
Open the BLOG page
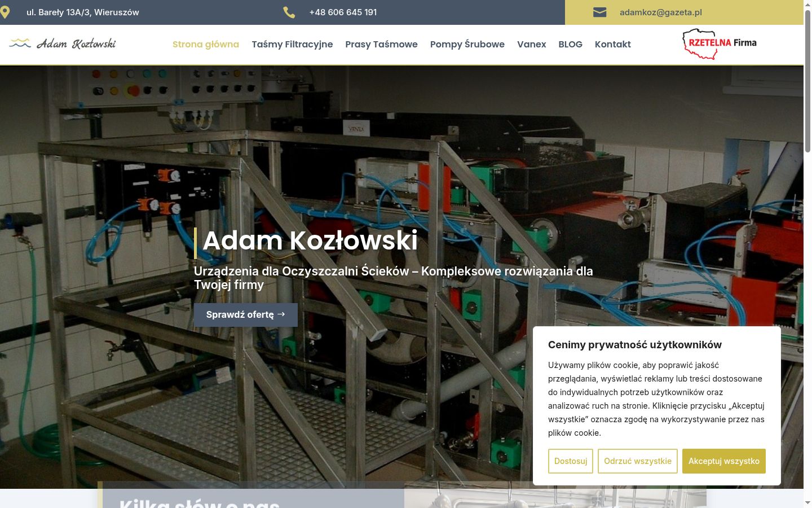pos(571,44)
